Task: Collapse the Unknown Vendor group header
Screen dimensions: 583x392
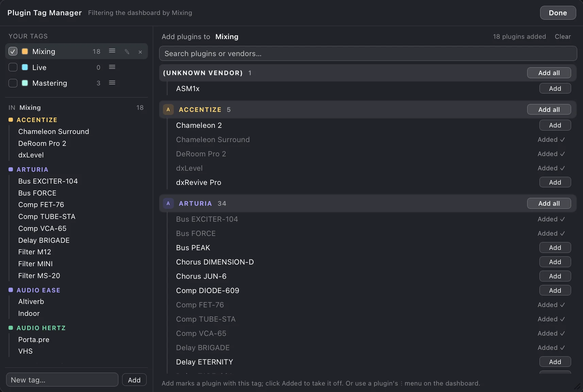Action: point(368,73)
